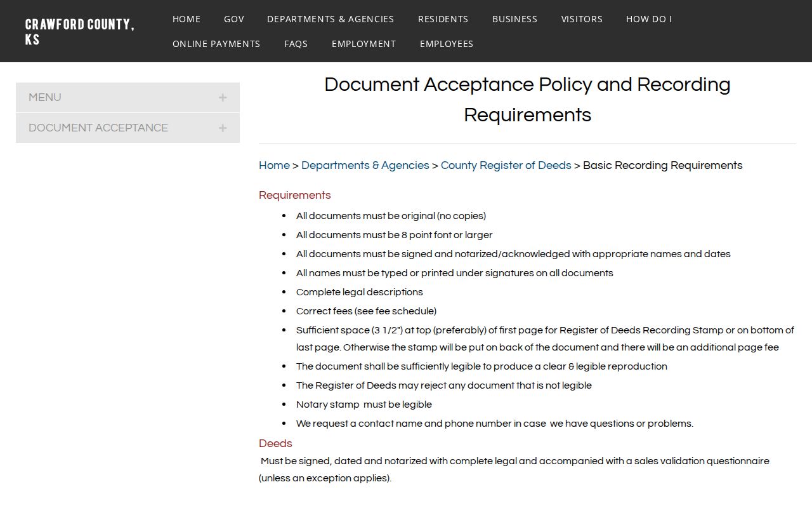
Task: Click the page title Document Acceptance Policy heading
Action: (x=527, y=100)
